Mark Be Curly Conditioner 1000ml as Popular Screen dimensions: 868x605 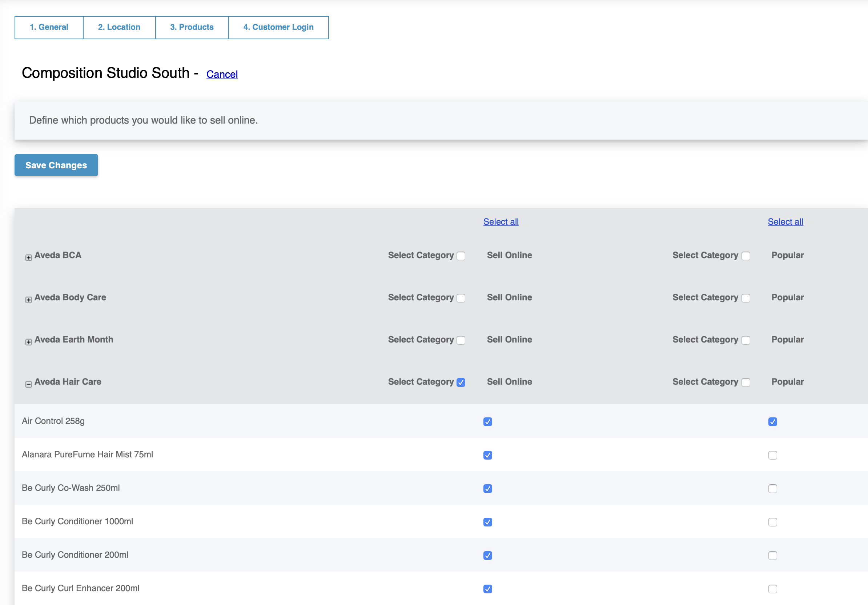pyautogui.click(x=773, y=522)
